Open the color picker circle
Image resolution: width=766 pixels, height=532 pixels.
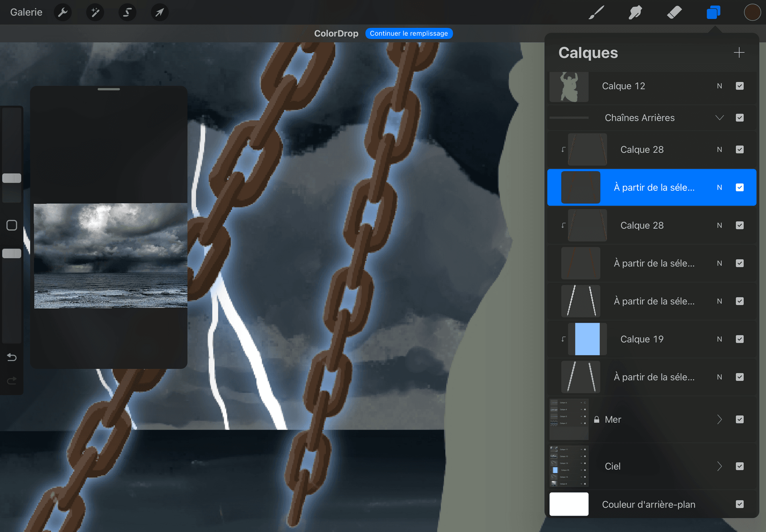click(752, 12)
